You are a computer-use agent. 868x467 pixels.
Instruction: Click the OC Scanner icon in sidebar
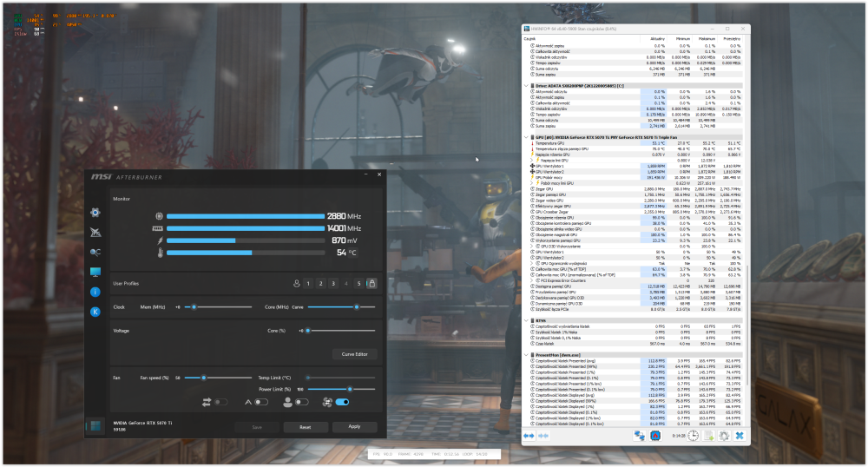pyautogui.click(x=95, y=252)
